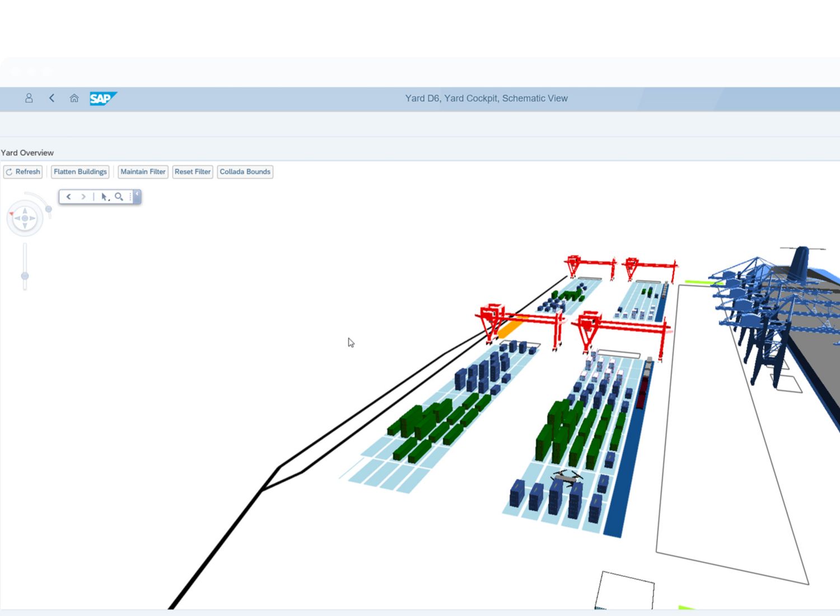Click the SAP logo
Screen dimensions: 840x616
102,99
